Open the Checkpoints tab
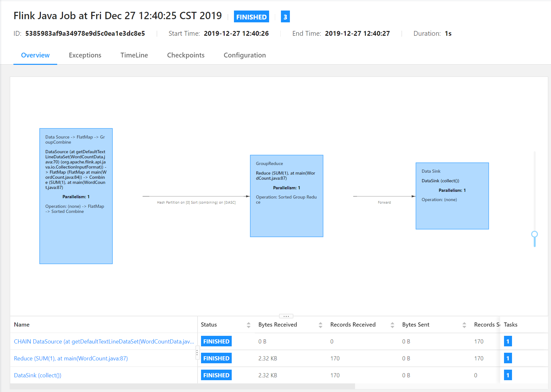Viewport: 551px width, 392px height. coord(186,55)
